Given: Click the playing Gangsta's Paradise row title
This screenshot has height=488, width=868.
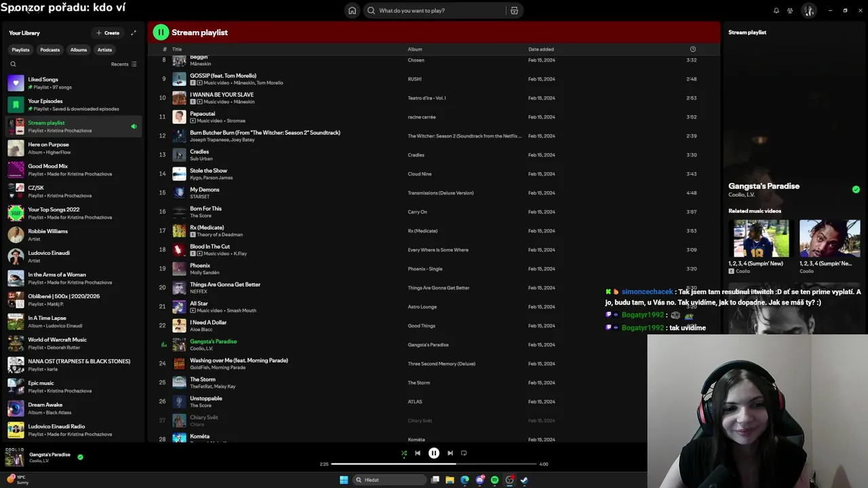Looking at the screenshot, I should point(213,342).
